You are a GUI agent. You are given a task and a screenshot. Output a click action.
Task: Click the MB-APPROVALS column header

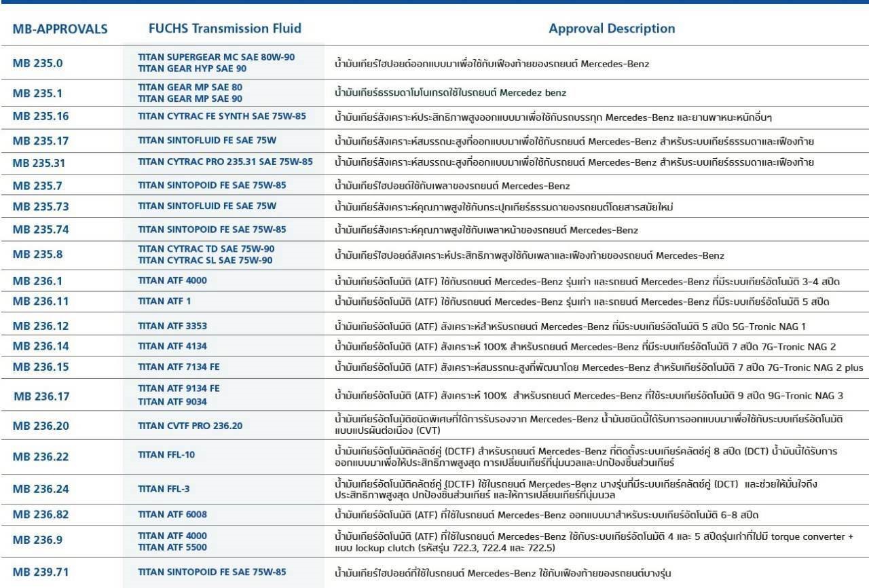[60, 29]
